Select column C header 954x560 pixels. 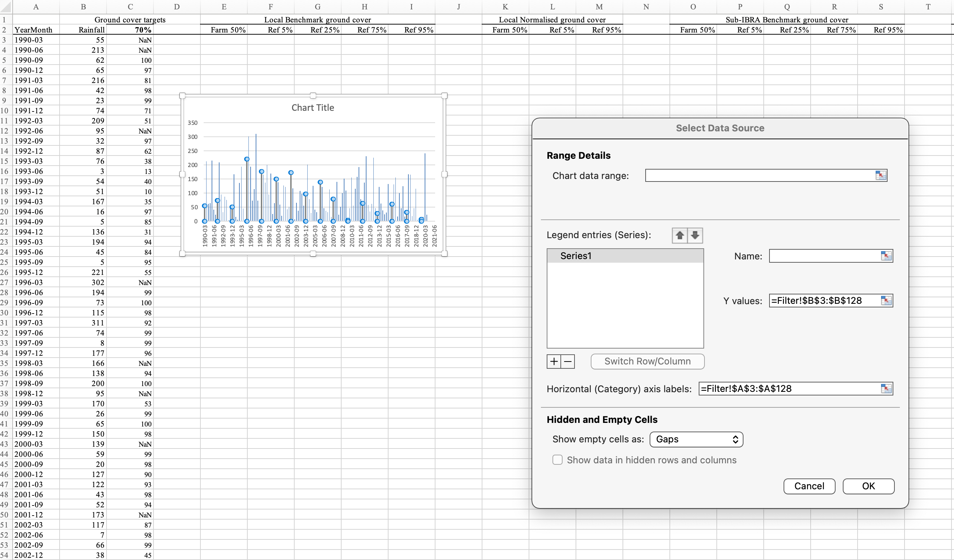(130, 7)
